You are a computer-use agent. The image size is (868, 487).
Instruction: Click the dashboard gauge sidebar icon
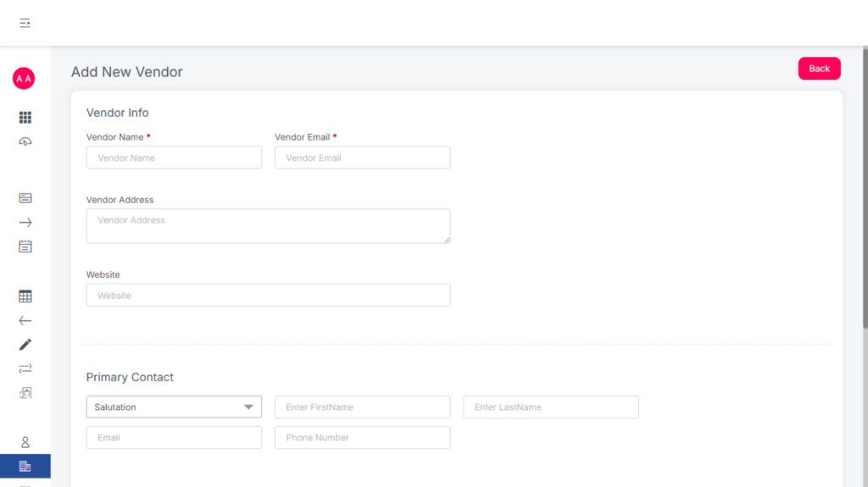coord(25,141)
